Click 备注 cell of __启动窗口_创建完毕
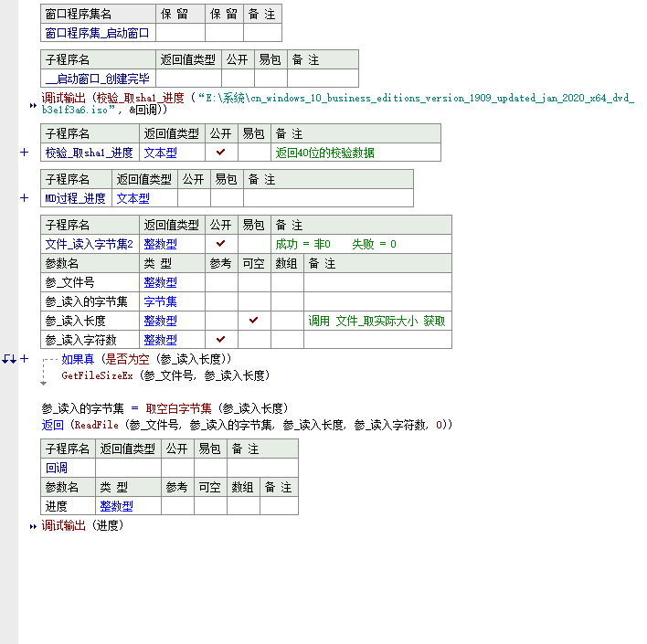The height and width of the screenshot is (644, 647). click(323, 78)
